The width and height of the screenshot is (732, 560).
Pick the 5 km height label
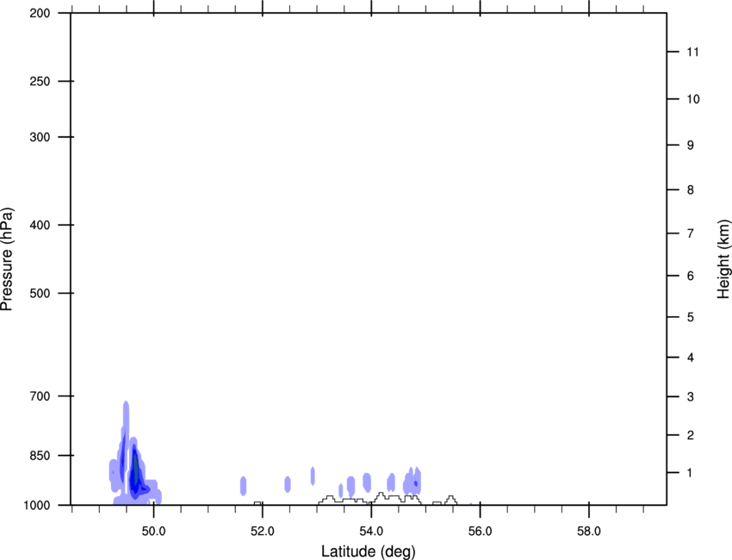pos(690,317)
